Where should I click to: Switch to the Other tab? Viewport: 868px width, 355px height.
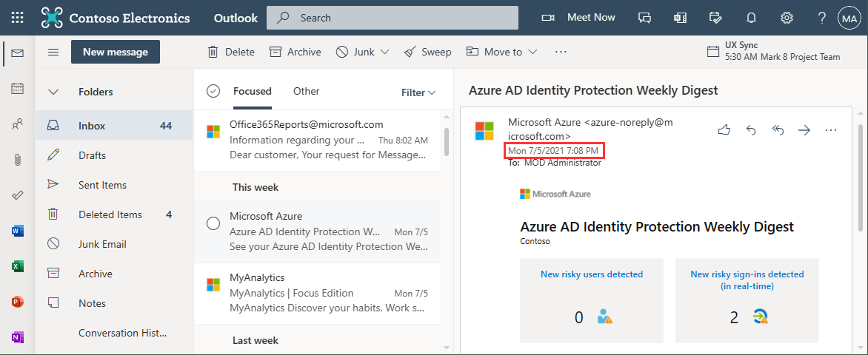point(306,92)
